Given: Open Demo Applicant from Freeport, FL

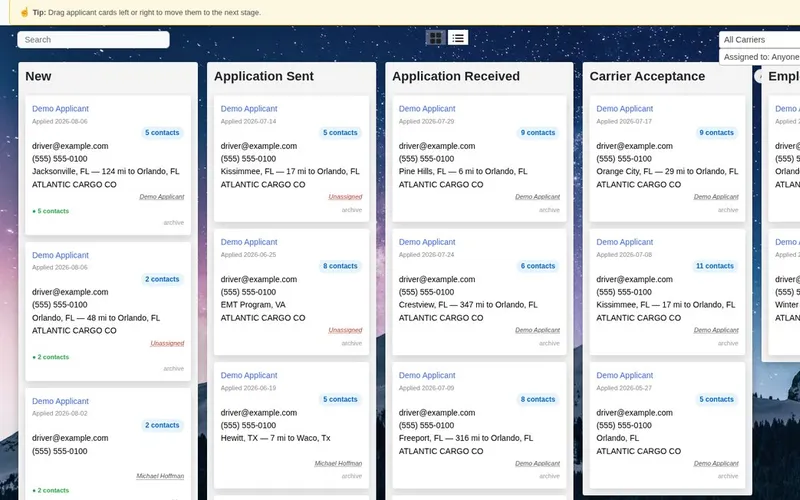Looking at the screenshot, I should click(x=427, y=375).
